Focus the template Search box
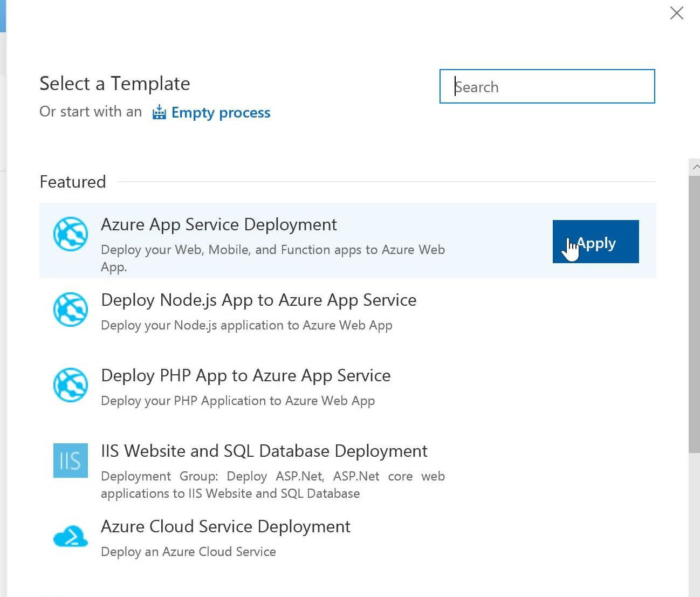 (x=547, y=86)
